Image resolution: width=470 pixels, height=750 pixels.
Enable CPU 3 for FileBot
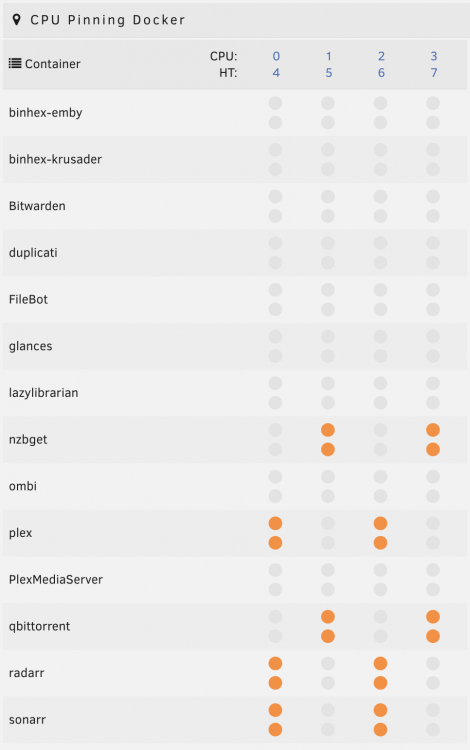[x=433, y=290]
